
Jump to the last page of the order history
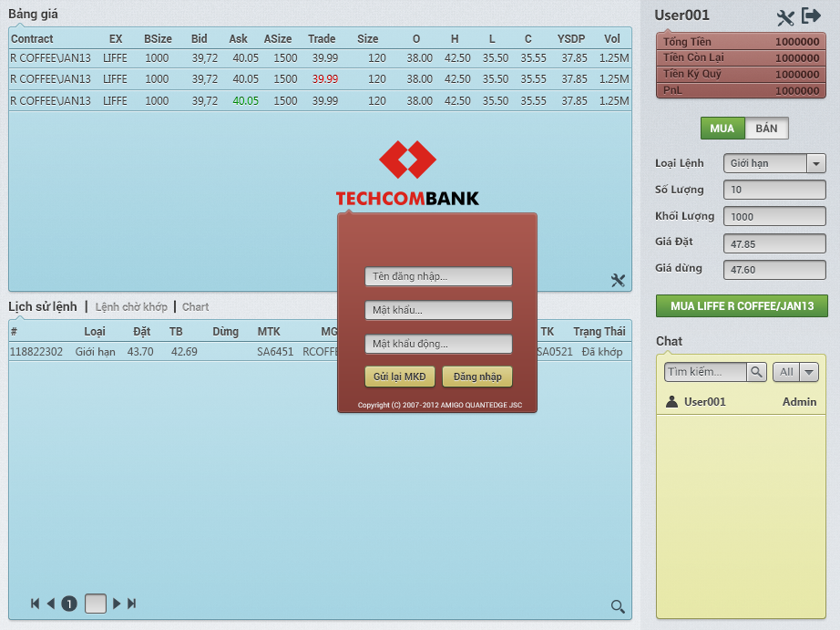[x=132, y=604]
